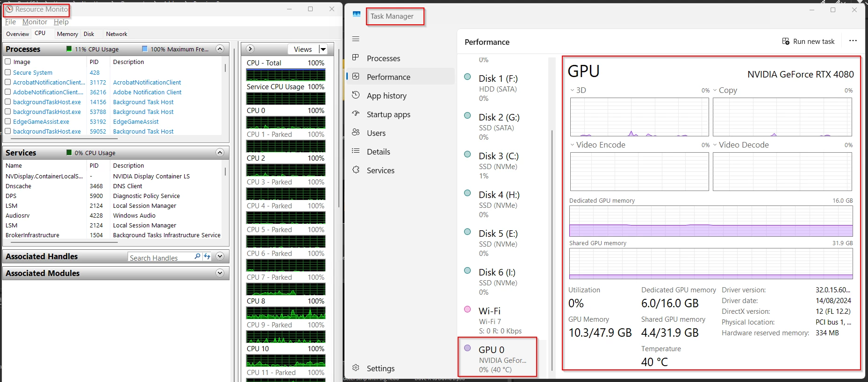Select the Wi-Fi pink indicator circle
This screenshot has width=868, height=382.
point(467,309)
